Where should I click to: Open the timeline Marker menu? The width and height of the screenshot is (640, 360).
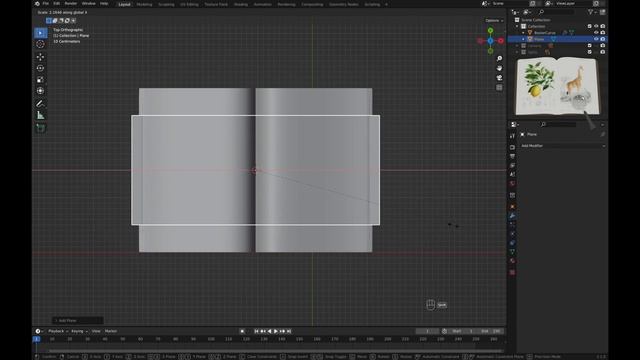click(111, 331)
